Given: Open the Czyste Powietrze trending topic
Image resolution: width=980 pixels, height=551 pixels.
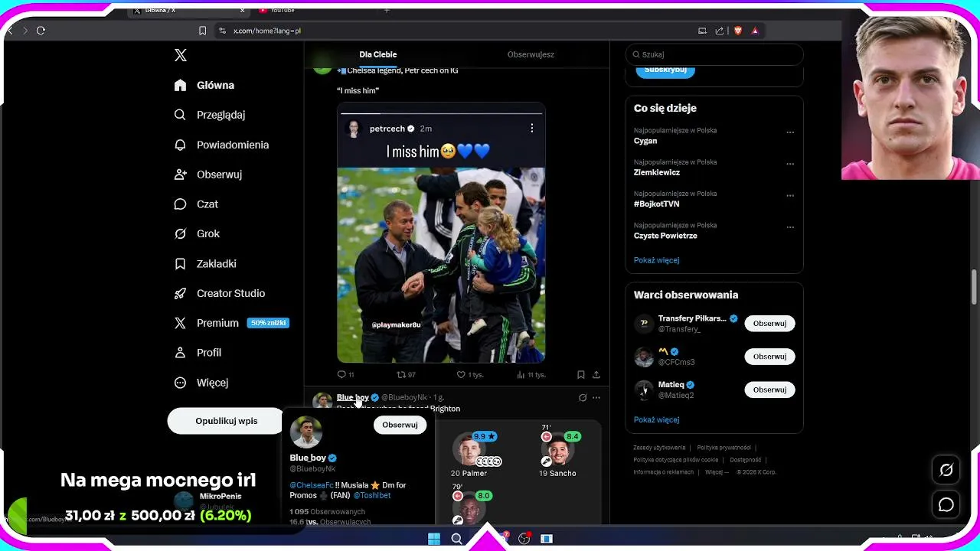Looking at the screenshot, I should (x=665, y=236).
